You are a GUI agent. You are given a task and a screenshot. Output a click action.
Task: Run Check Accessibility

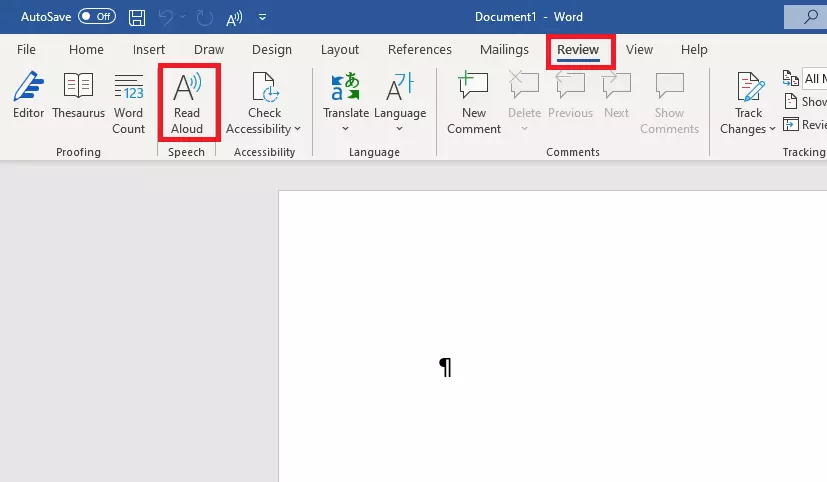(264, 102)
